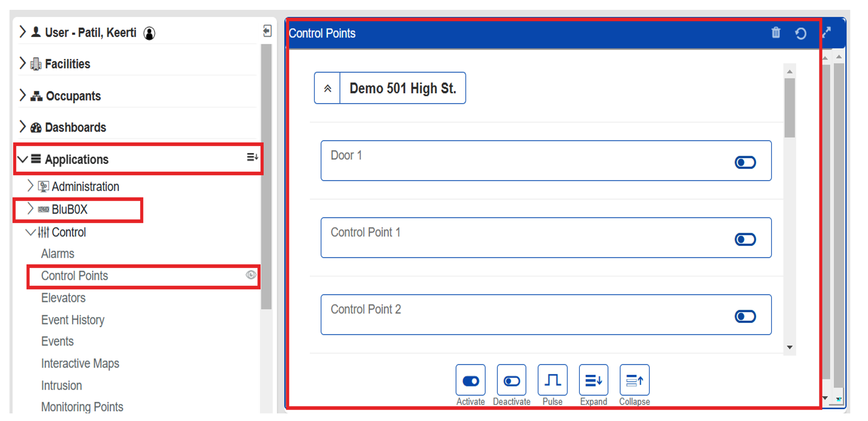Screen dimensions: 868x421
Task: Click the Applications sort icon
Action: point(252,157)
